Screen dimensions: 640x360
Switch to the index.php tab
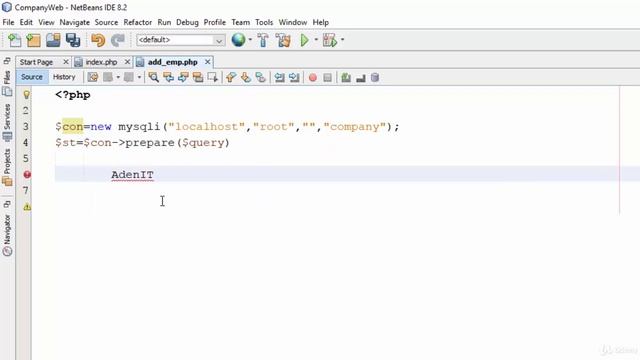tap(101, 62)
